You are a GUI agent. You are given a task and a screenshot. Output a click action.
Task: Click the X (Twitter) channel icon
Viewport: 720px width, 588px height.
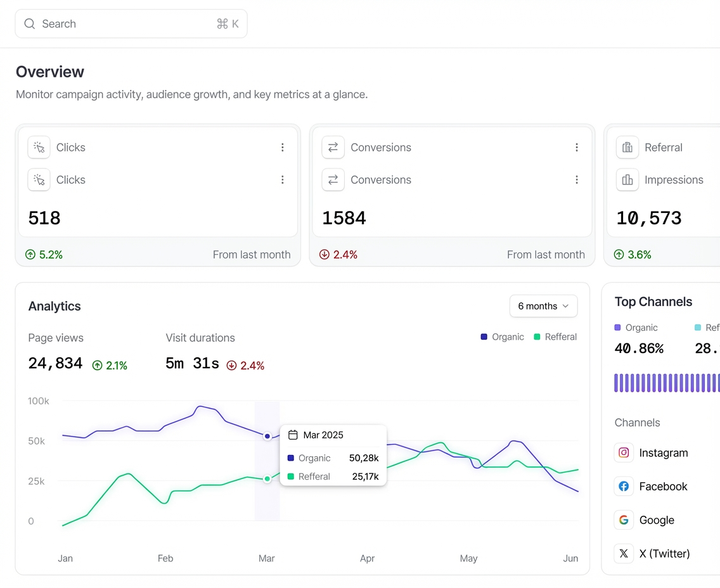(624, 553)
